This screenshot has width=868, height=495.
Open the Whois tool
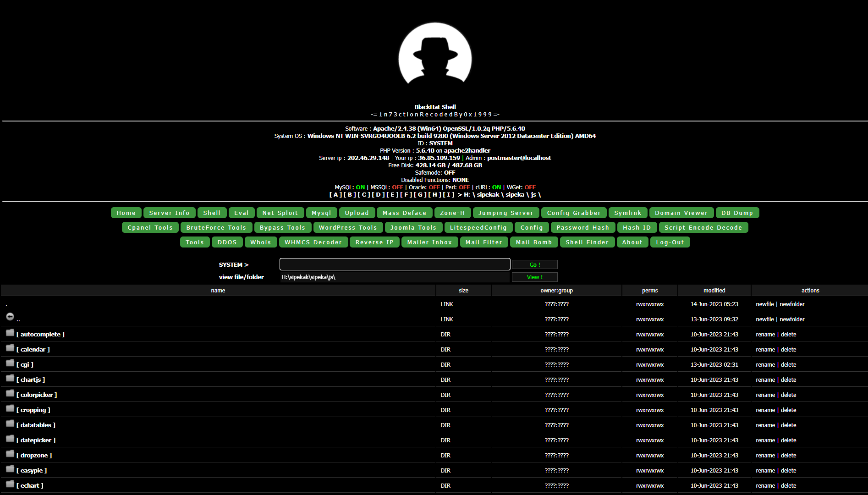[261, 242]
